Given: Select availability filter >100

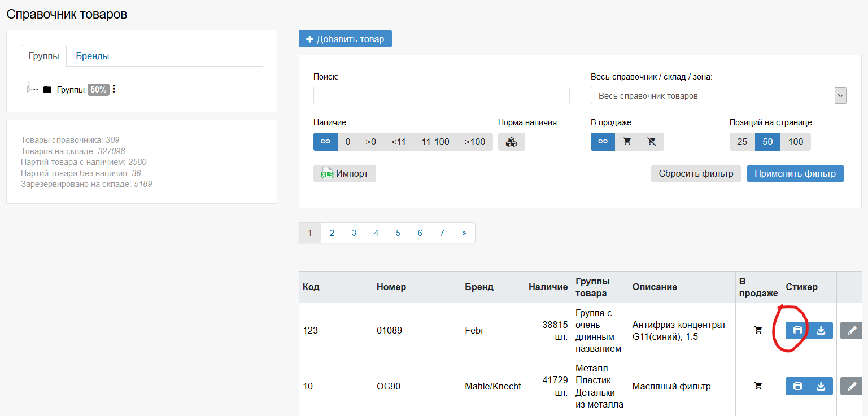Looking at the screenshot, I should click(x=474, y=142).
